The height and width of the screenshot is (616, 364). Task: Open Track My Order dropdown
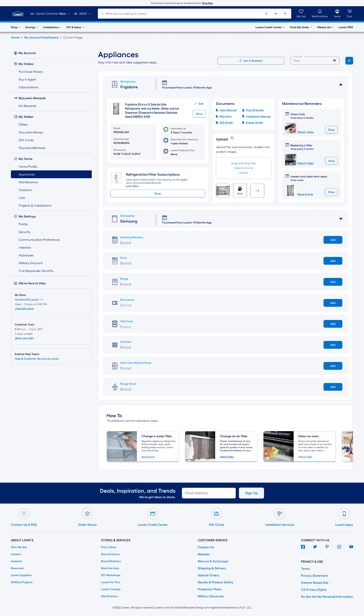[301, 27]
